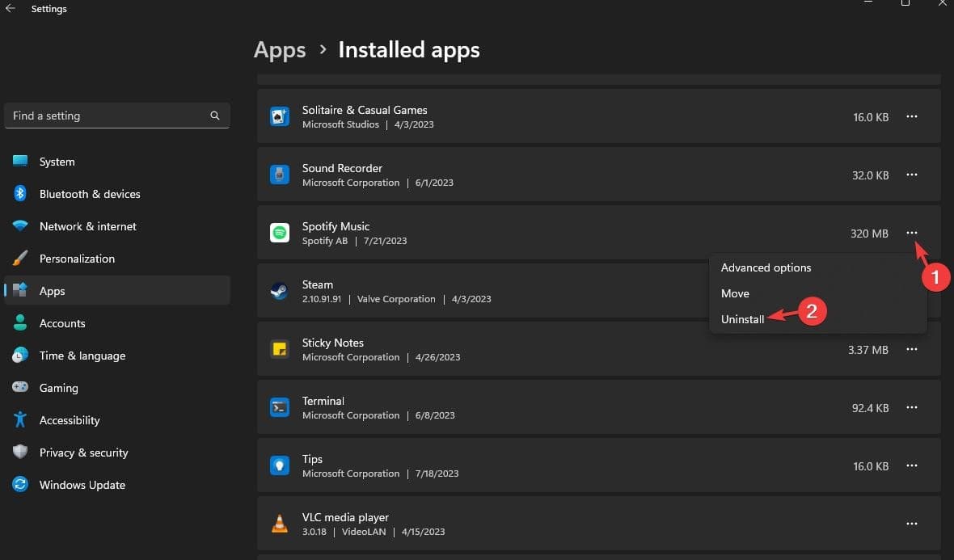Click the Installed apps heading
This screenshot has width=954, height=560.
click(409, 50)
